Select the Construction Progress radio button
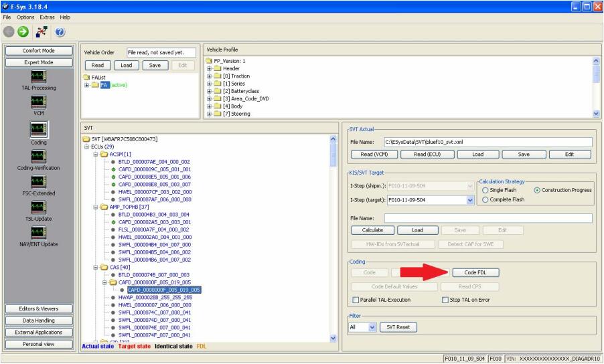Image resolution: width=604 pixels, height=364 pixels. point(537,190)
